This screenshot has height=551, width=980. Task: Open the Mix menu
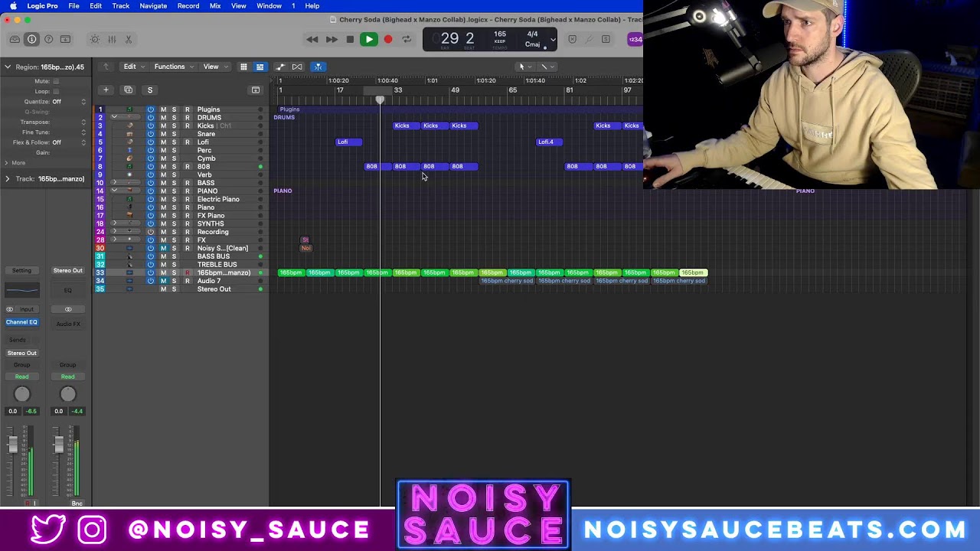coord(215,6)
